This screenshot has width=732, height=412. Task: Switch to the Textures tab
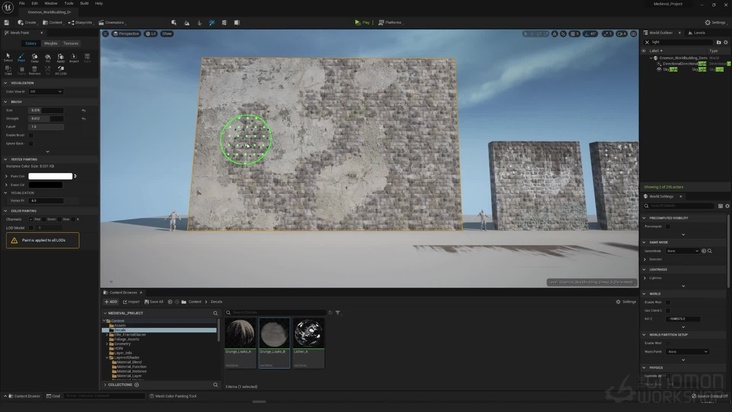pyautogui.click(x=71, y=43)
